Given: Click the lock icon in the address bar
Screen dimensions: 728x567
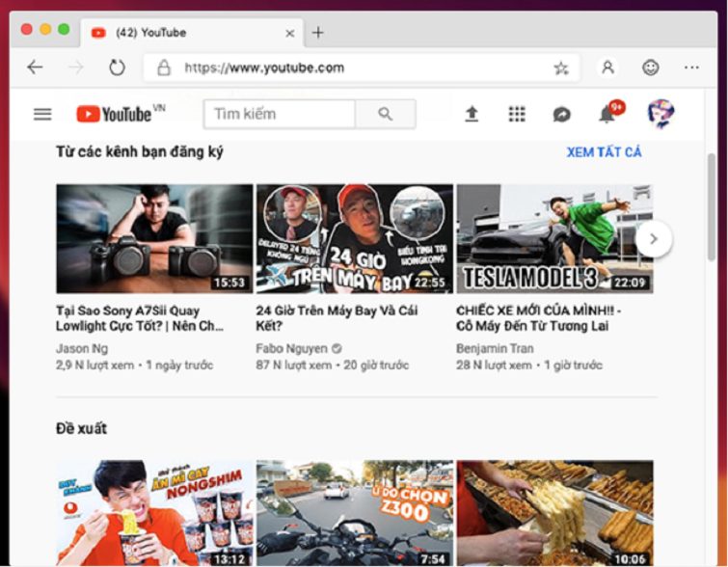Looking at the screenshot, I should (x=163, y=67).
